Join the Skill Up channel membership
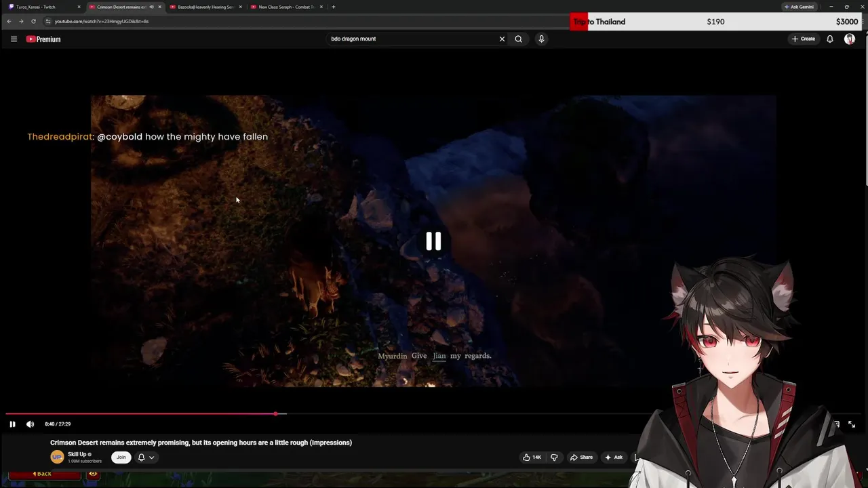This screenshot has width=868, height=488. pyautogui.click(x=121, y=457)
